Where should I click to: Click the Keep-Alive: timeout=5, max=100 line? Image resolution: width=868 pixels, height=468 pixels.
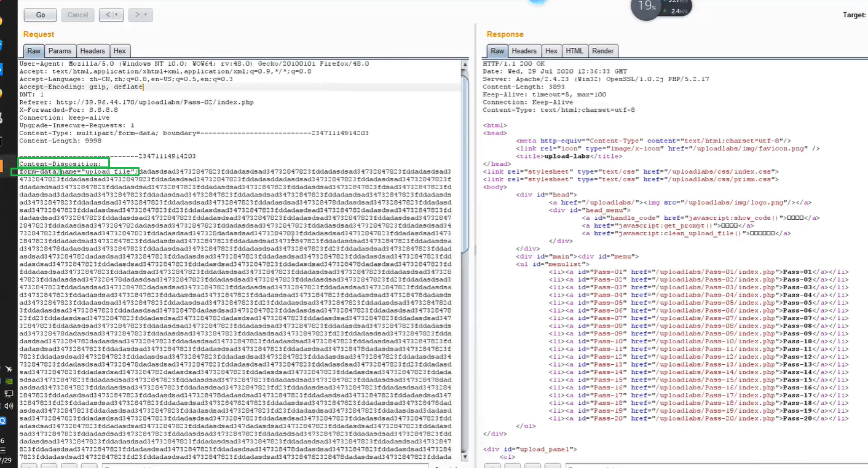click(545, 95)
